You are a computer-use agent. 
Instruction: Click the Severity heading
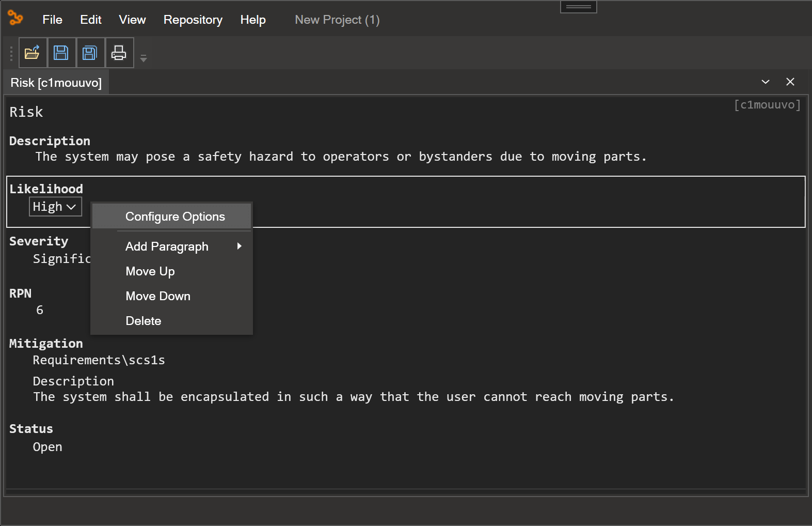(x=39, y=241)
